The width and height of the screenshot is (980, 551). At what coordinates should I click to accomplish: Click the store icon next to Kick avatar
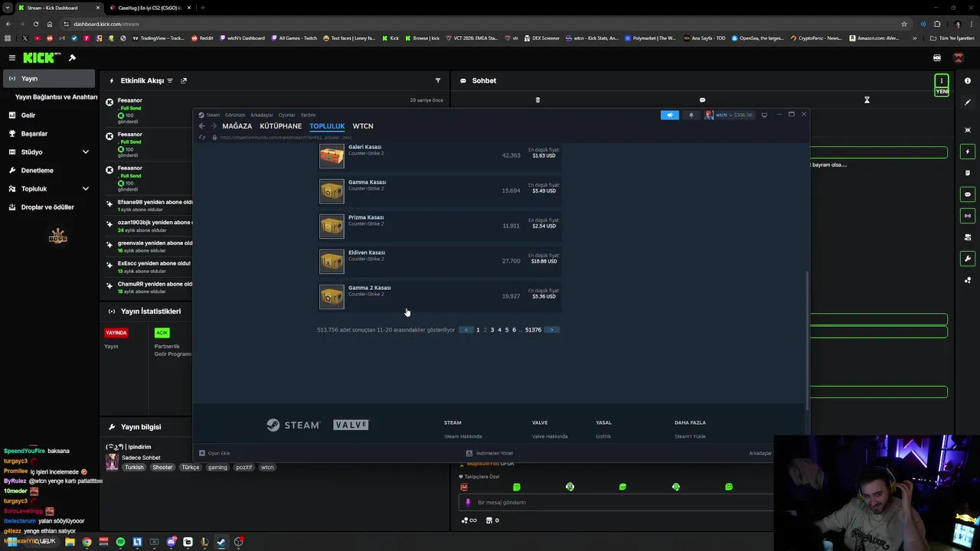[937, 57]
